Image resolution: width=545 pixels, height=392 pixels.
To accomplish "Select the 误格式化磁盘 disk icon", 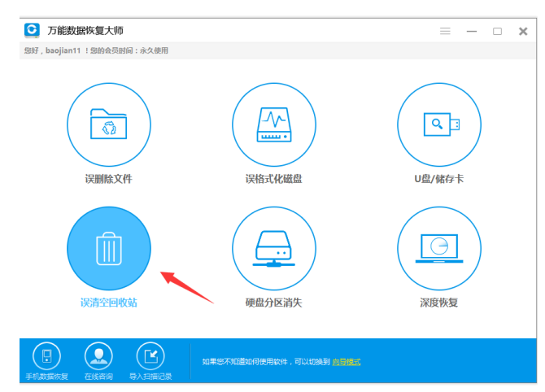I will (x=273, y=124).
